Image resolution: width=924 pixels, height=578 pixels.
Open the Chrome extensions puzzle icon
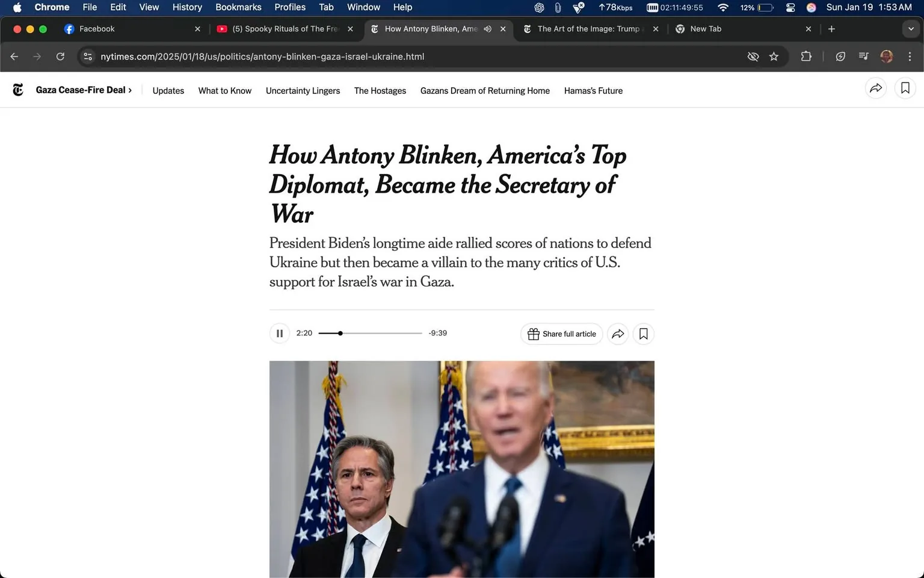(806, 56)
